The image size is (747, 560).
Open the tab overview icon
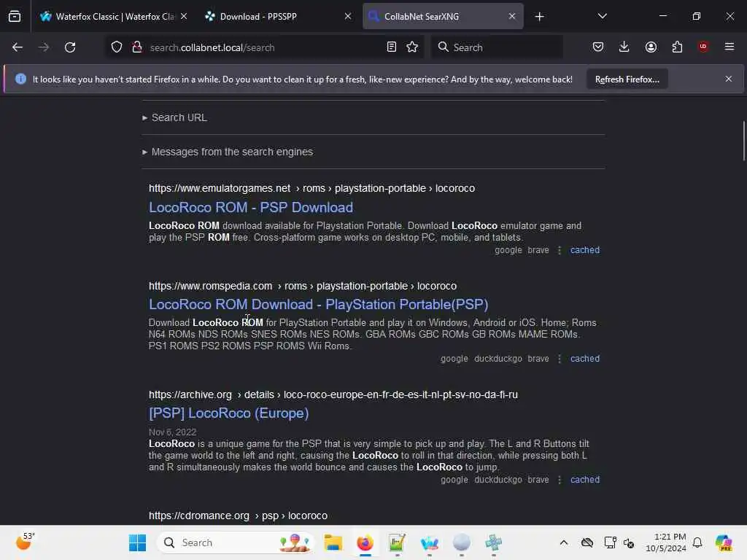tap(15, 16)
